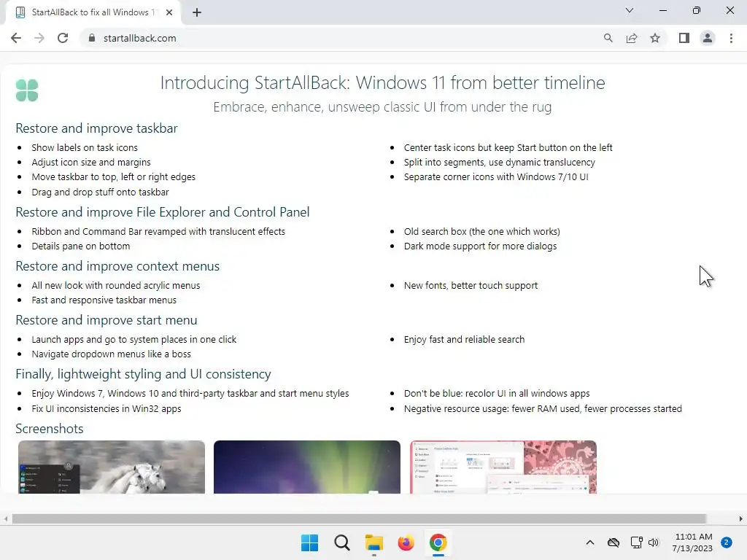Open the white horses screenshot thumbnail
The height and width of the screenshot is (560, 747).
[x=112, y=467]
